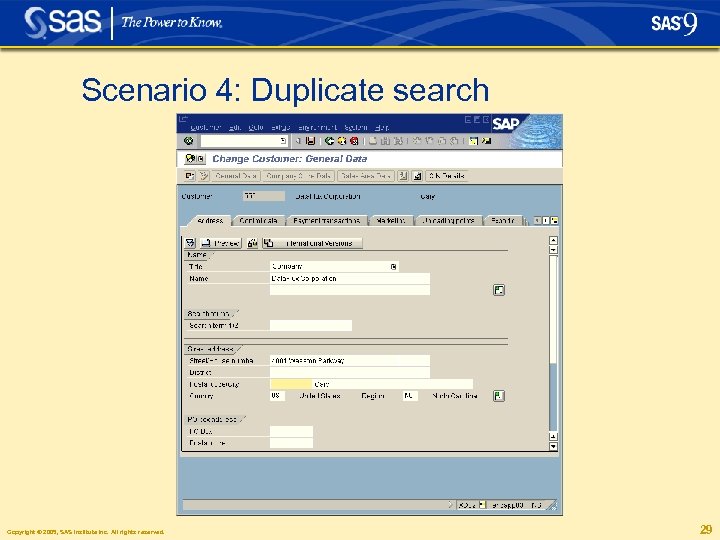Switch to the Unloading points tab
720x540 pixels.
point(448,221)
